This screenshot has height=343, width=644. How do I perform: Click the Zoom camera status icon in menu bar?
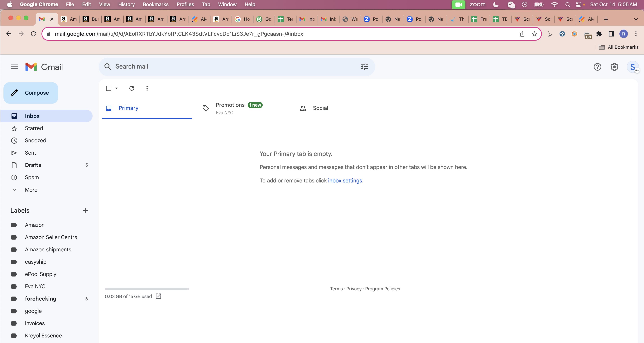coord(458,4)
